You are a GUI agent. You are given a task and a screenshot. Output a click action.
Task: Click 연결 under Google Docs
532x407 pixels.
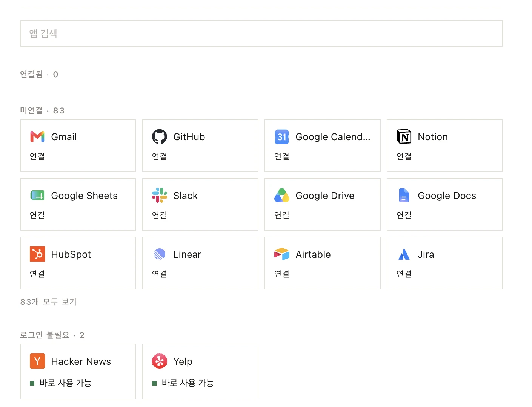404,215
